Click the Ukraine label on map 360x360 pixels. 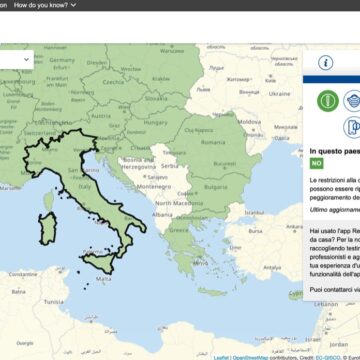[279, 94]
